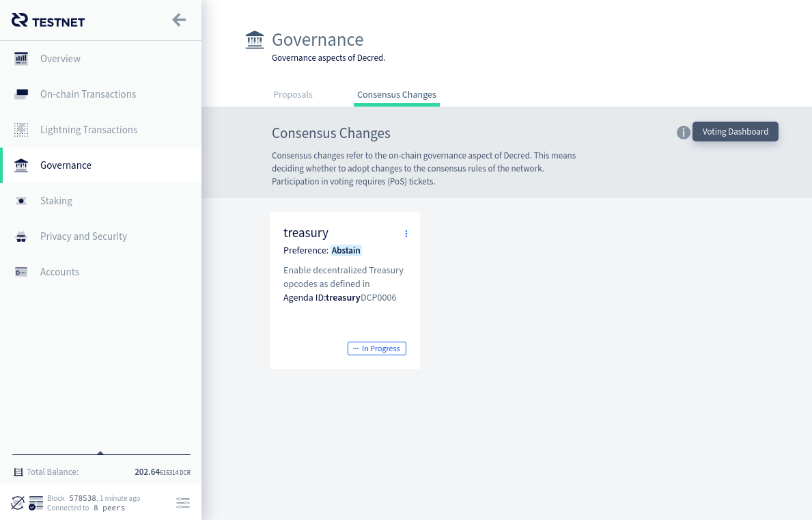Click the treasury agenda title

(305, 232)
